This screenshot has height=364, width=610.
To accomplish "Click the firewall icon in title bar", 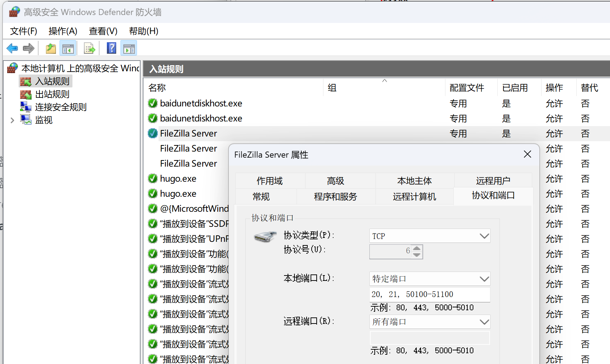I will (x=14, y=12).
